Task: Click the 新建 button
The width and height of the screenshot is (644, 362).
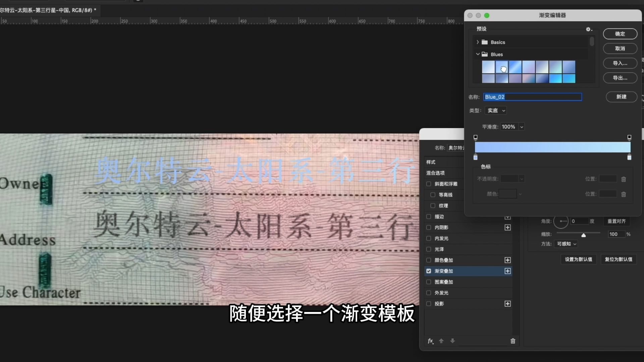Action: [621, 97]
